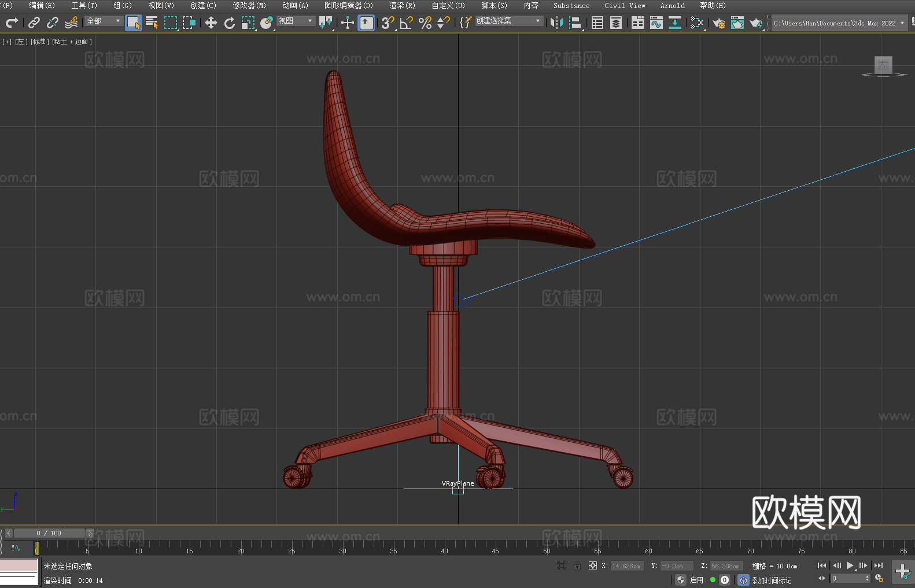The width and height of the screenshot is (915, 588).
Task: Open Render Setup teapot with gear
Action: click(x=719, y=23)
